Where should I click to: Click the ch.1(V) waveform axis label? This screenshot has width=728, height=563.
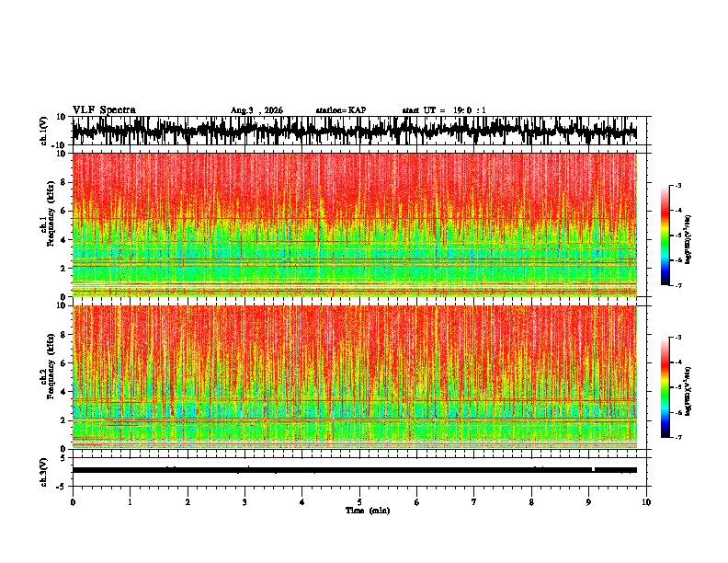pos(44,131)
